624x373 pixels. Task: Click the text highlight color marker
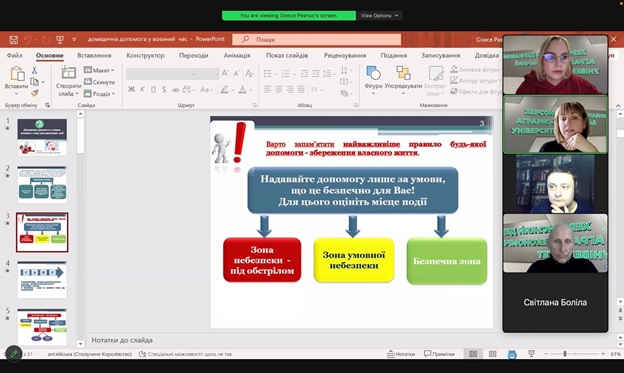pos(224,90)
